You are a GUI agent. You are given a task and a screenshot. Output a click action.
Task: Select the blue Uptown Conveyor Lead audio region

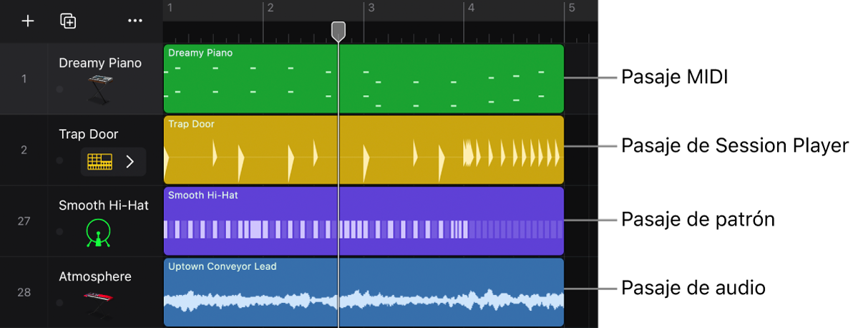point(364,292)
